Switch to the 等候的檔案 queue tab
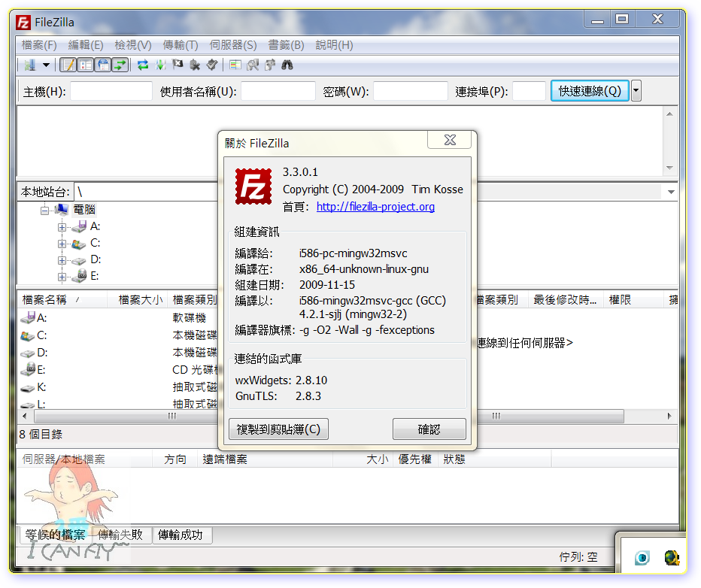Viewport: 701px width, 588px height. (x=55, y=535)
